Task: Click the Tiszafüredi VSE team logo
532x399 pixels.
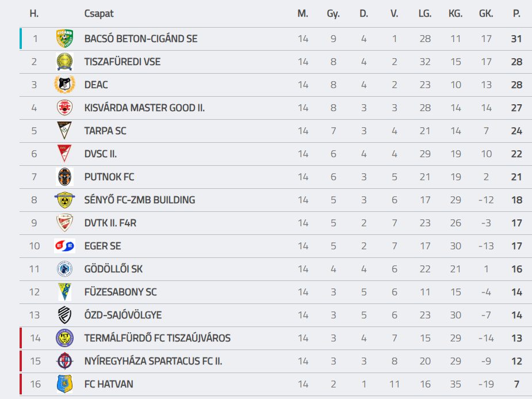Action: click(64, 62)
